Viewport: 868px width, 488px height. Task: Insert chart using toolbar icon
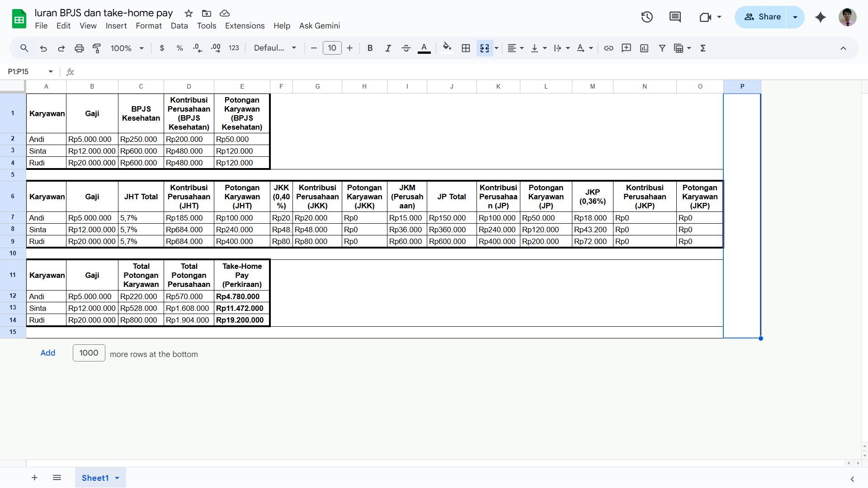[x=644, y=48]
